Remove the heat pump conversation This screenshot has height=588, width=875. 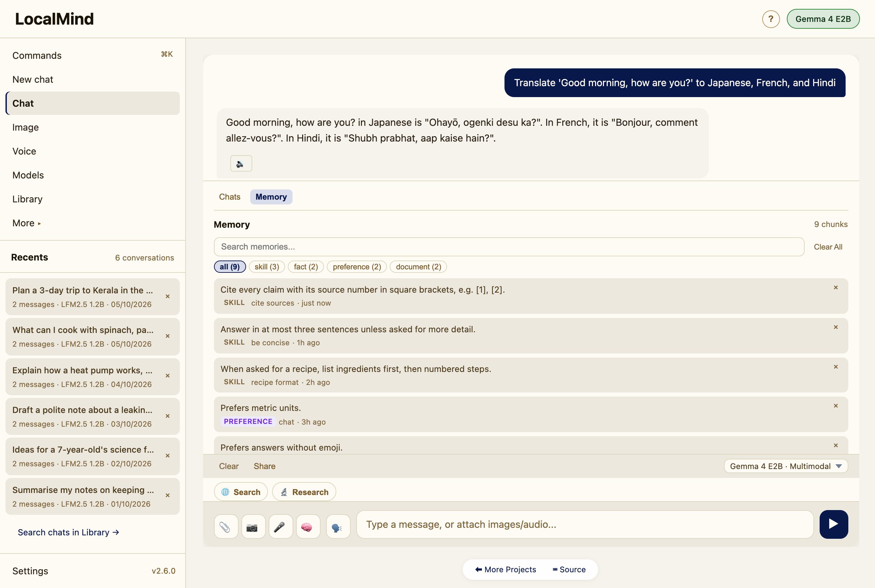point(167,376)
